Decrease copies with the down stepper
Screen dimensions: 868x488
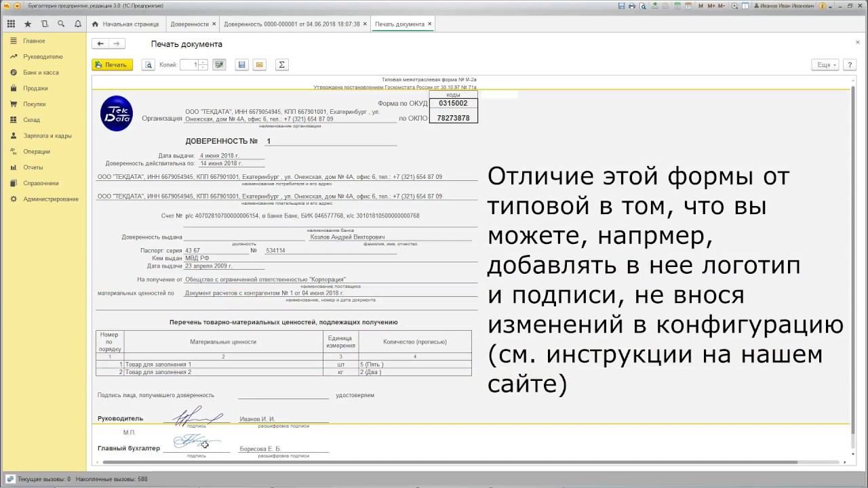pos(203,68)
